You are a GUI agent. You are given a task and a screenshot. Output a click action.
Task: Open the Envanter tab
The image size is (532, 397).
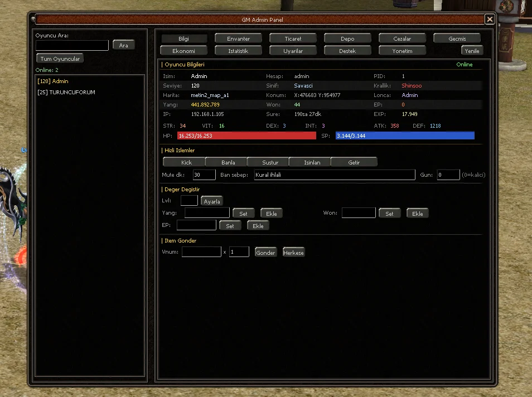(238, 38)
